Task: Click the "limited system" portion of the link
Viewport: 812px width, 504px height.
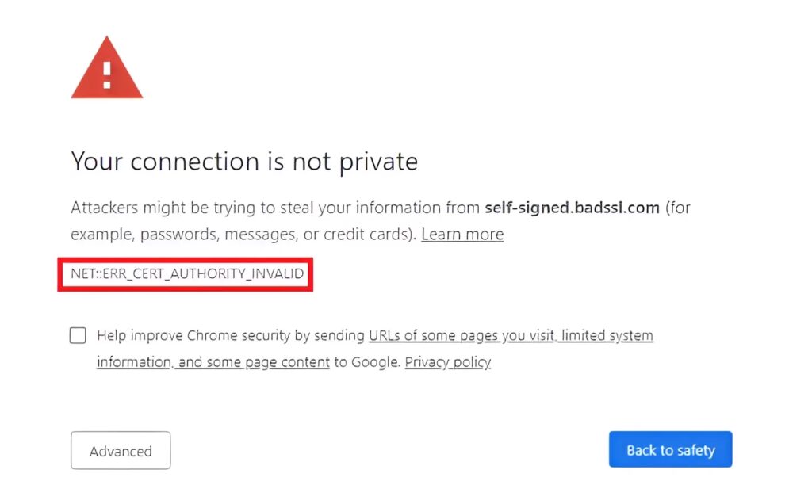Action: 608,335
